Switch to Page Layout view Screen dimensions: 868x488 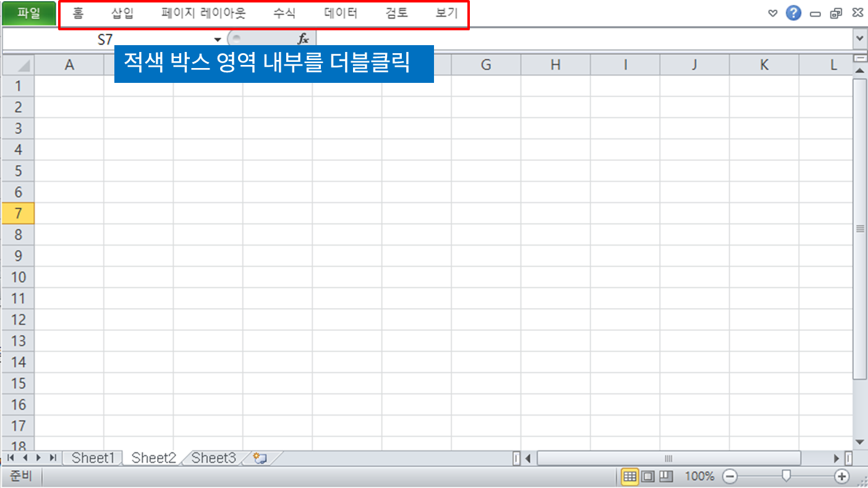648,476
